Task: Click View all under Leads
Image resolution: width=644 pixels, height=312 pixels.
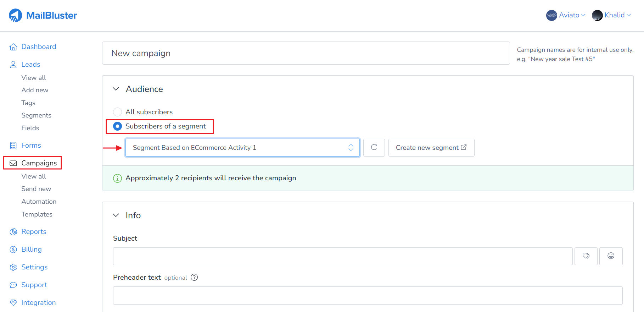Action: pyautogui.click(x=34, y=78)
